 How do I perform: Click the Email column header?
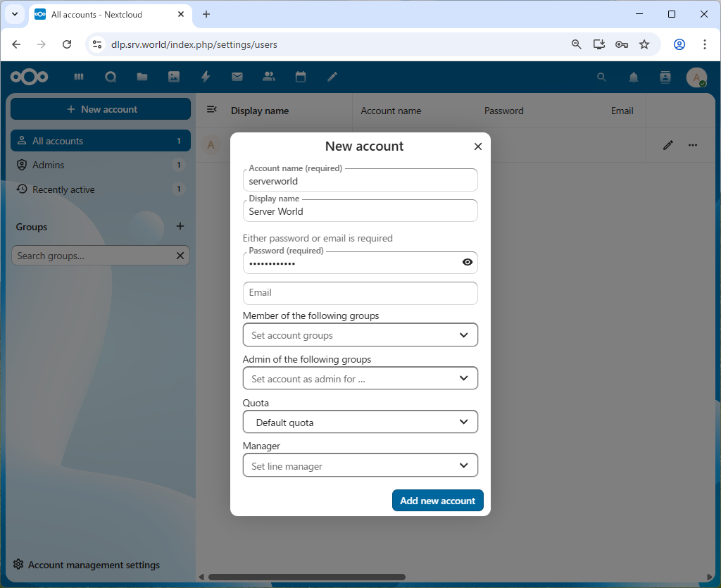point(622,111)
